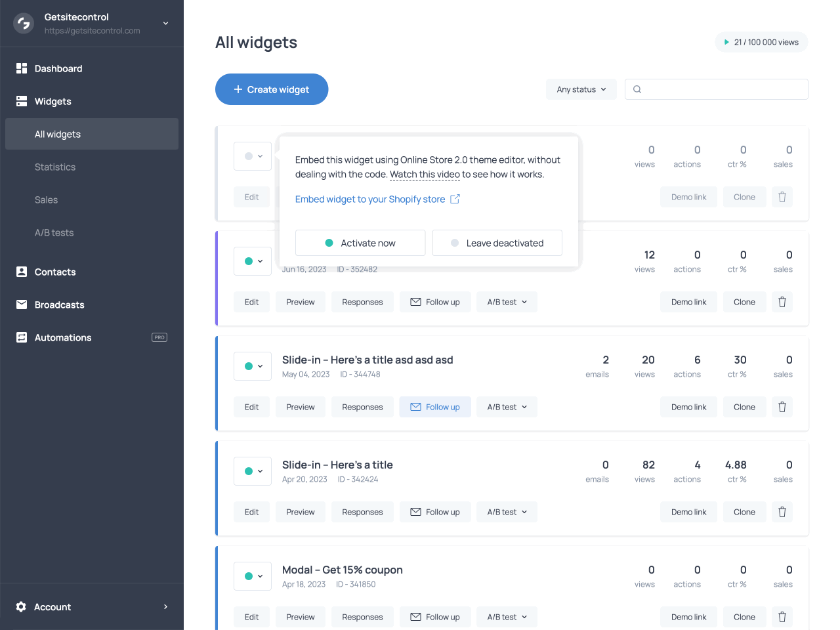Click the "Create widget" button

[271, 89]
